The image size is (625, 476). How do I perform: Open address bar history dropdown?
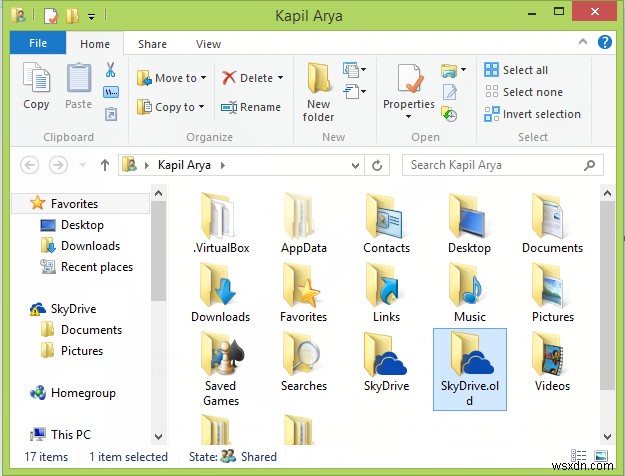coord(355,165)
